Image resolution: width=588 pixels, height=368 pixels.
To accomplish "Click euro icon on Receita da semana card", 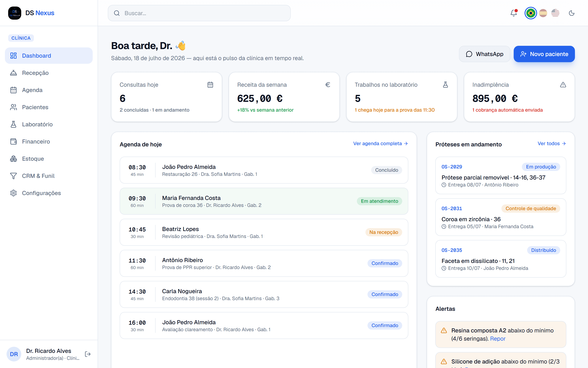I will pyautogui.click(x=328, y=85).
